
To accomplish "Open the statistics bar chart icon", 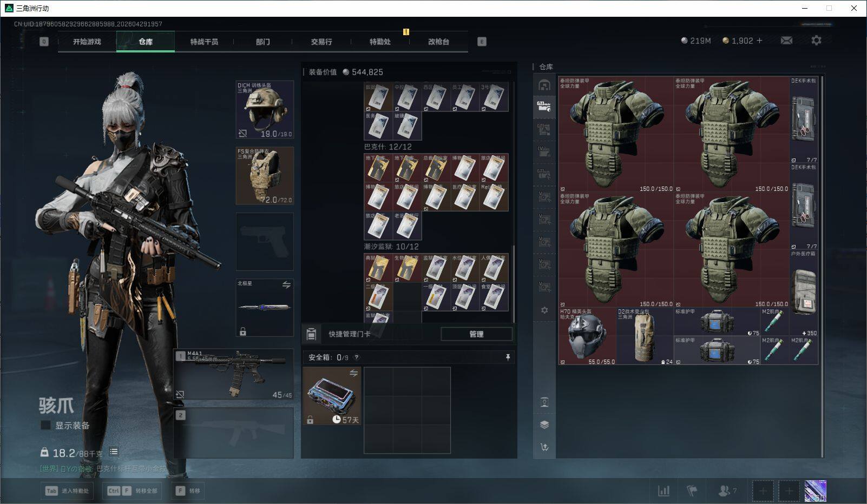I will click(x=664, y=491).
